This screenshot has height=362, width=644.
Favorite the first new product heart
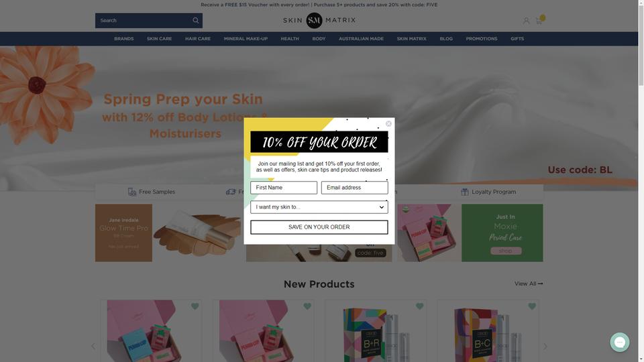[195, 306]
